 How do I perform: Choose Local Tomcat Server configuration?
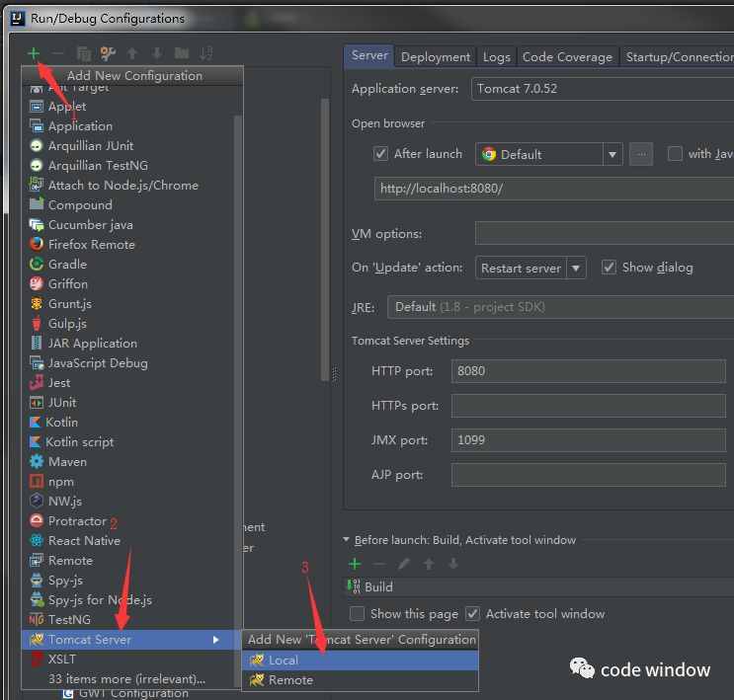[x=360, y=661]
